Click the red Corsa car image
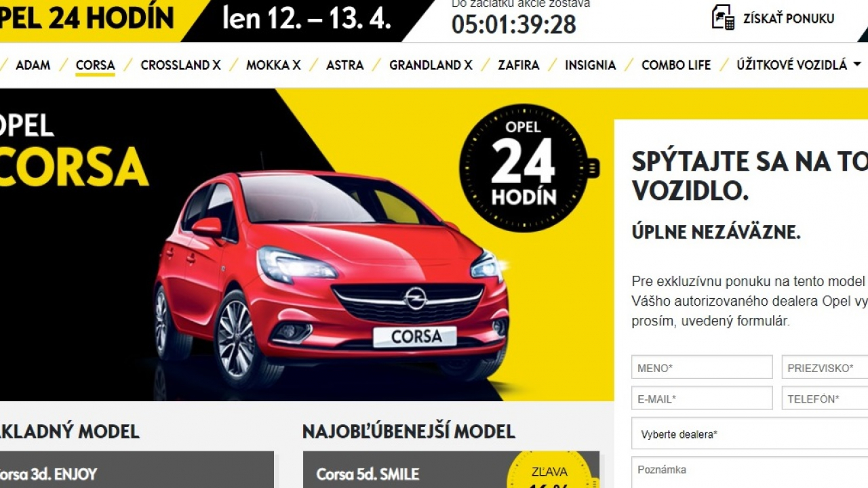This screenshot has width=868, height=488. pos(331,278)
